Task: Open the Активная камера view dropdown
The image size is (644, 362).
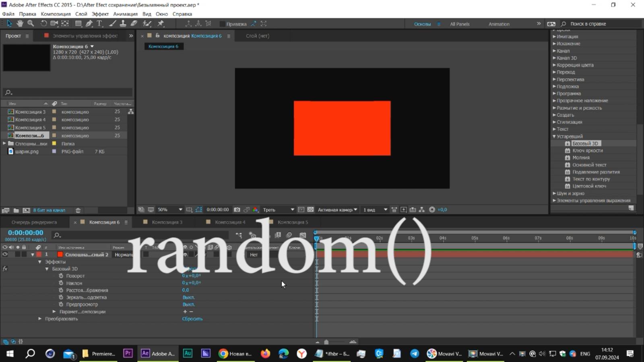Action: click(x=337, y=210)
